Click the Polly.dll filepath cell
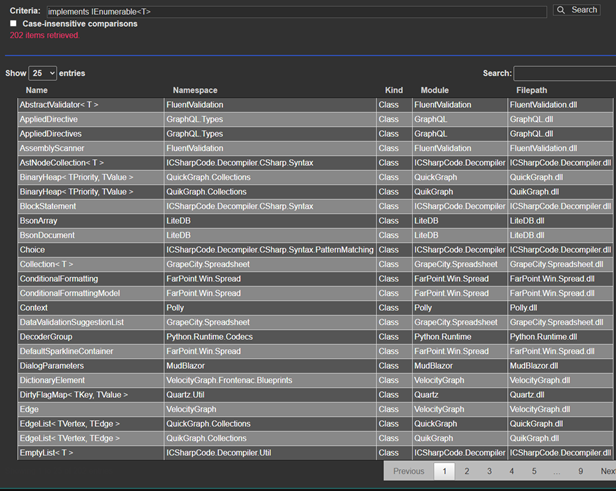This screenshot has width=616, height=491. pyautogui.click(x=560, y=308)
